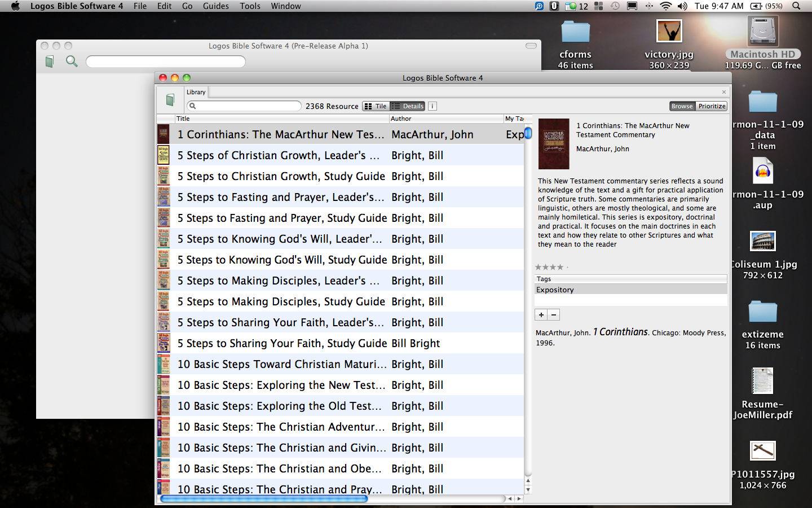Click the calendar alert icon showing 12
This screenshot has width=812, height=508.
[x=577, y=6]
